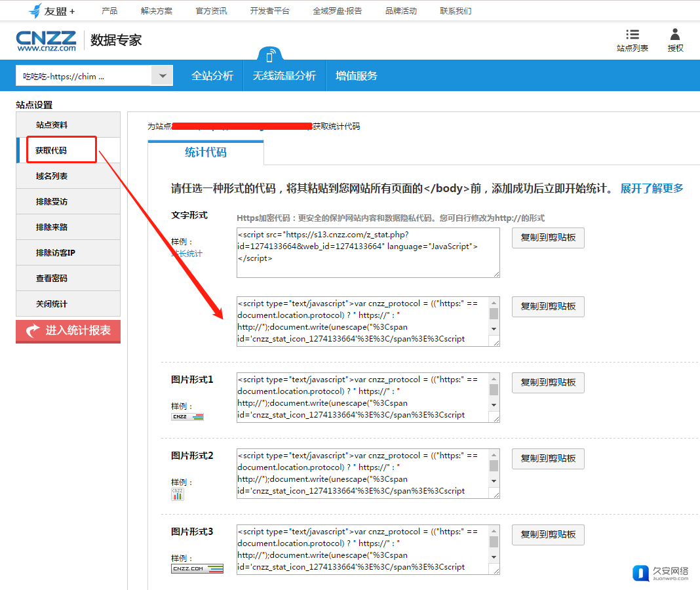Click the resize handle of first 文字形式 textarea
Viewport: 700px width, 590px height.
click(496, 274)
